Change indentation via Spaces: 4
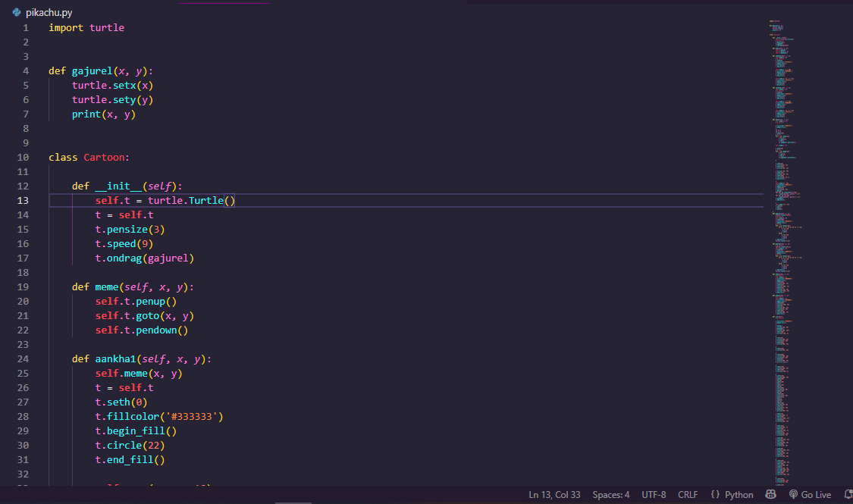Viewport: 853px width, 504px height. pos(611,495)
